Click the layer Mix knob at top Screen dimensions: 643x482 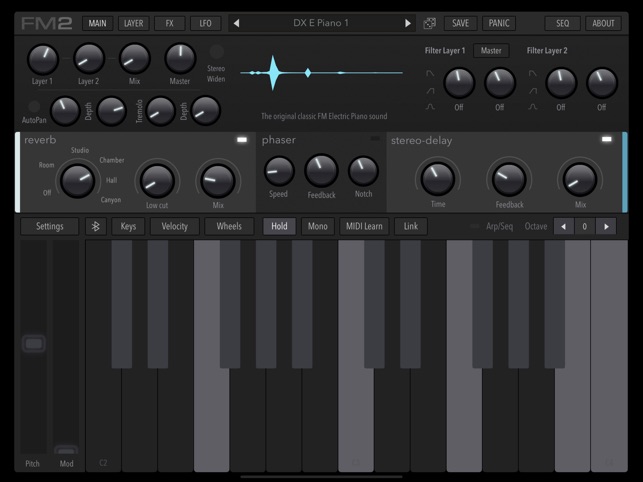135,59
